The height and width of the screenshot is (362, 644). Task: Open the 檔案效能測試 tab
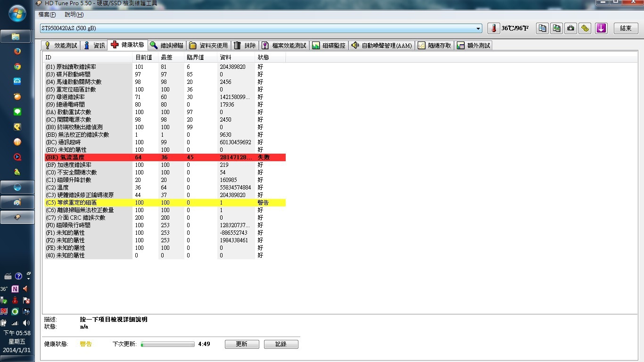(284, 46)
